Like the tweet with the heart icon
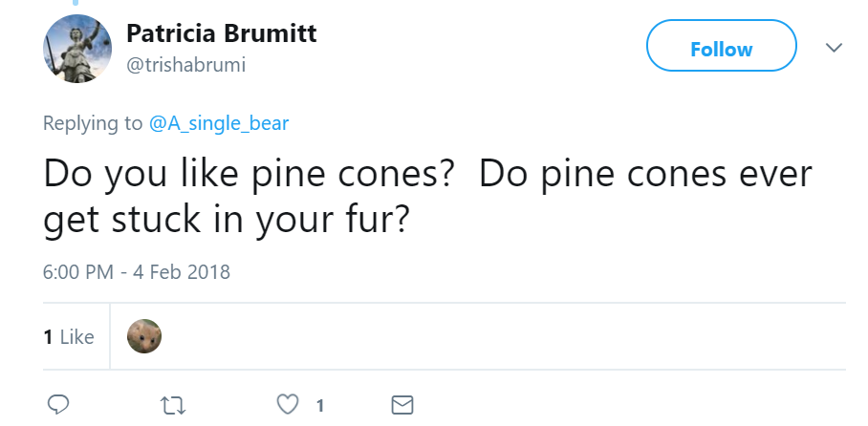The height and width of the screenshot is (426, 868). pos(288,405)
